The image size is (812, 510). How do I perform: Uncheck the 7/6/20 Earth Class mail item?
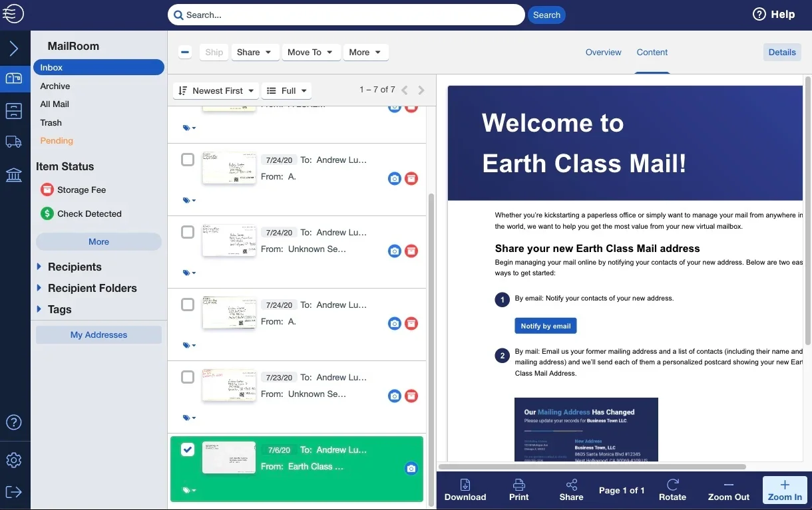pyautogui.click(x=188, y=449)
